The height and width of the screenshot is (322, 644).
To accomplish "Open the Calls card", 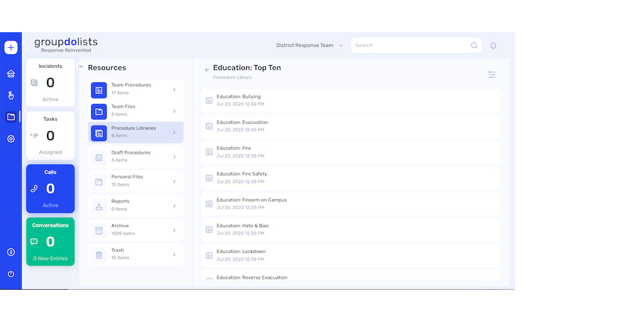I will coord(50,189).
